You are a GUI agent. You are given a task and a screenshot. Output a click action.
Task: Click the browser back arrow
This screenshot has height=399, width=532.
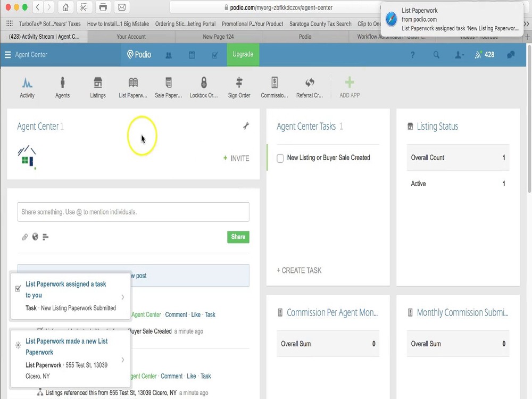point(38,7)
